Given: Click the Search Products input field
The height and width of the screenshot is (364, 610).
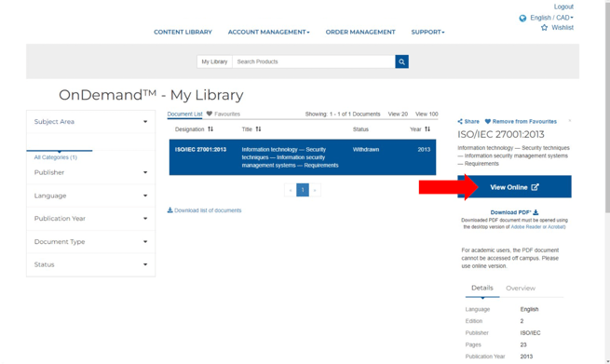Looking at the screenshot, I should tap(314, 61).
